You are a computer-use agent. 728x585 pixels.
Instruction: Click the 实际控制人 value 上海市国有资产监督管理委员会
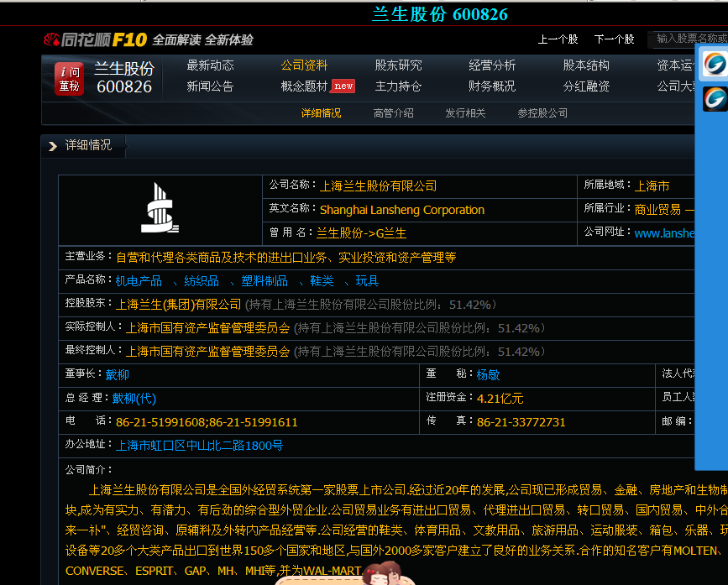tap(208, 328)
